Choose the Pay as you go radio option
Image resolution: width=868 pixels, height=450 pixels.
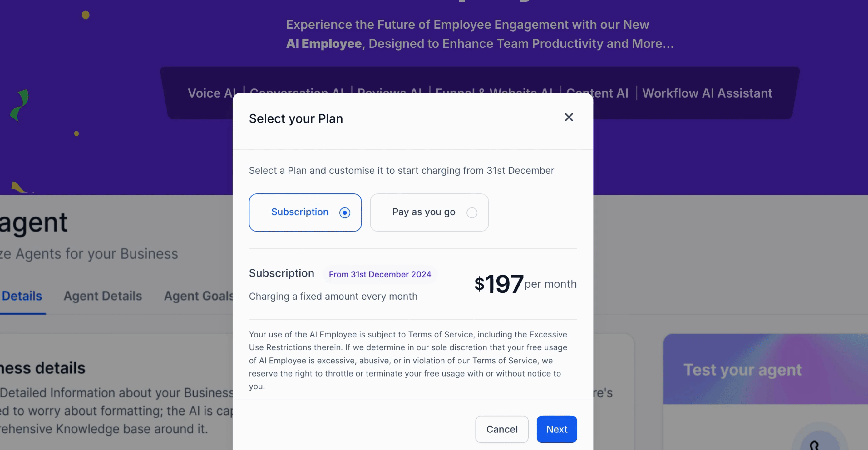point(472,213)
